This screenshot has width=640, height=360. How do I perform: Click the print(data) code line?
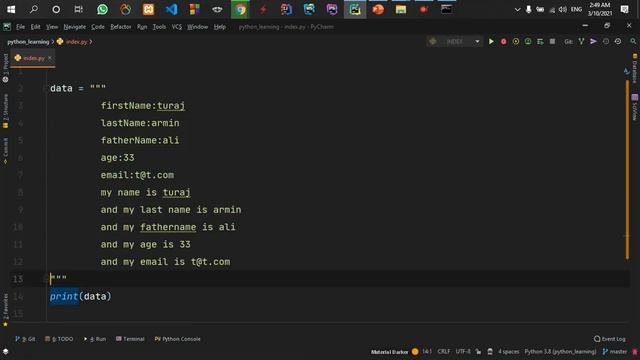tap(80, 296)
